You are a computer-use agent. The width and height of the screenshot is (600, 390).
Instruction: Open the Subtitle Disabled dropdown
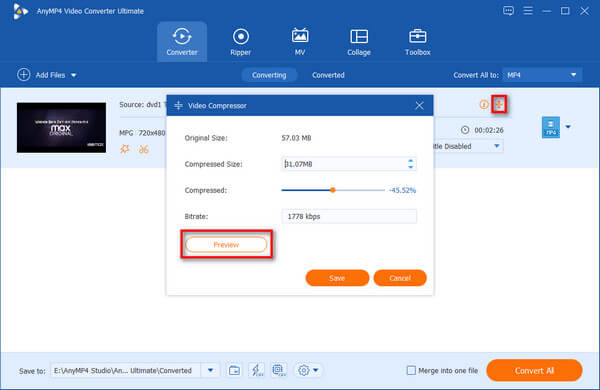(467, 146)
